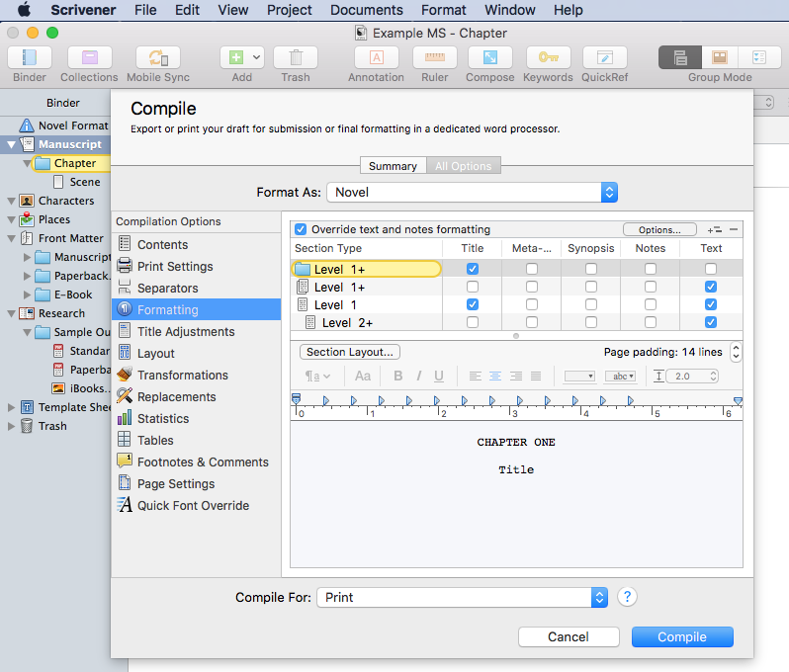
Task: Uncheck Title for folder Level 1+ row
Action: coord(472,269)
